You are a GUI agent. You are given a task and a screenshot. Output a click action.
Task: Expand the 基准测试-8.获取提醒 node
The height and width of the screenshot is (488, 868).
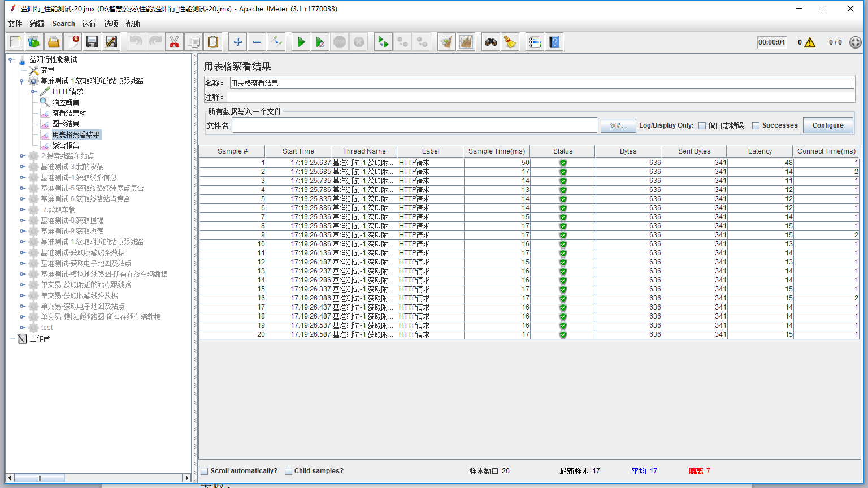point(22,220)
